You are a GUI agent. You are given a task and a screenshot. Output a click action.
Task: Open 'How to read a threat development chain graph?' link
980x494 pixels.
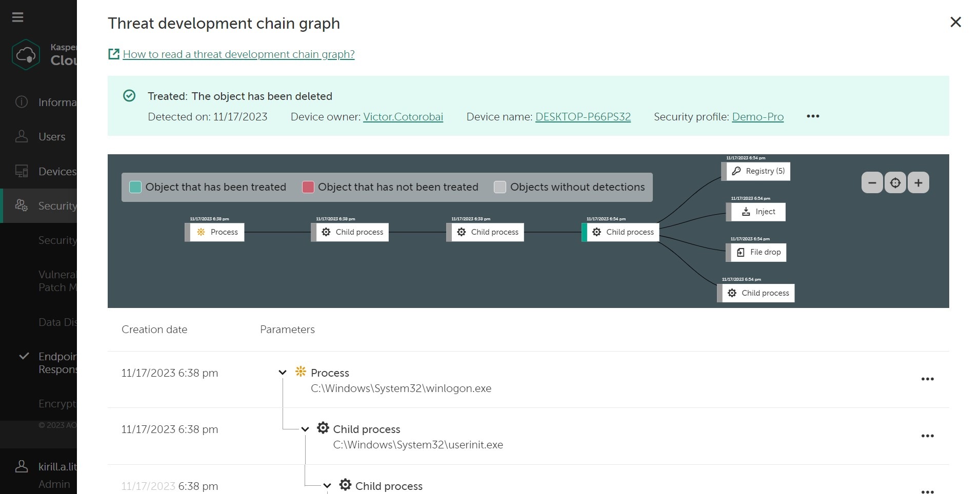[238, 54]
